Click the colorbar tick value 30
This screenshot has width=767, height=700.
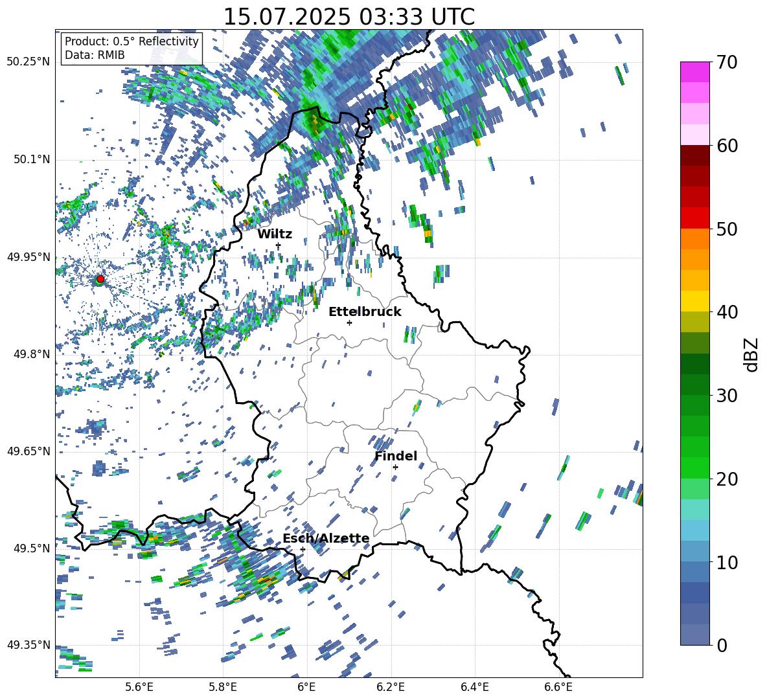(726, 396)
